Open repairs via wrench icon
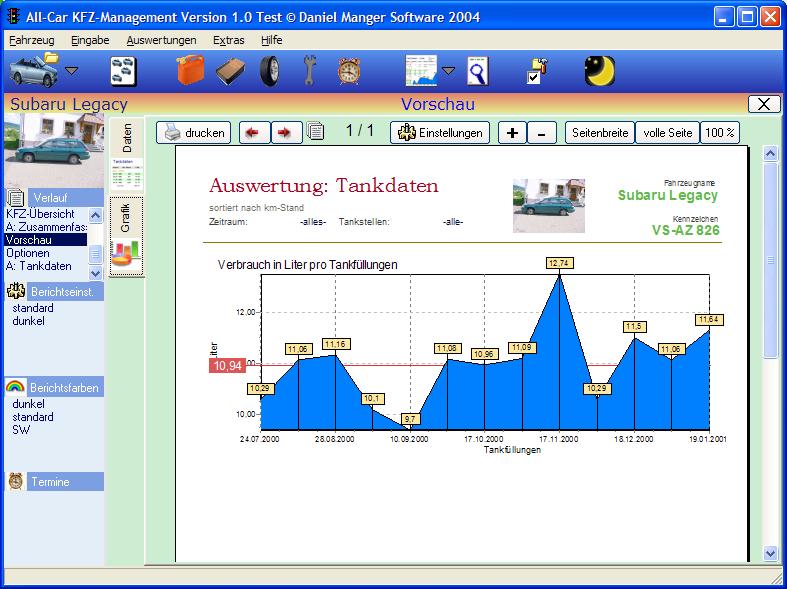 [310, 71]
